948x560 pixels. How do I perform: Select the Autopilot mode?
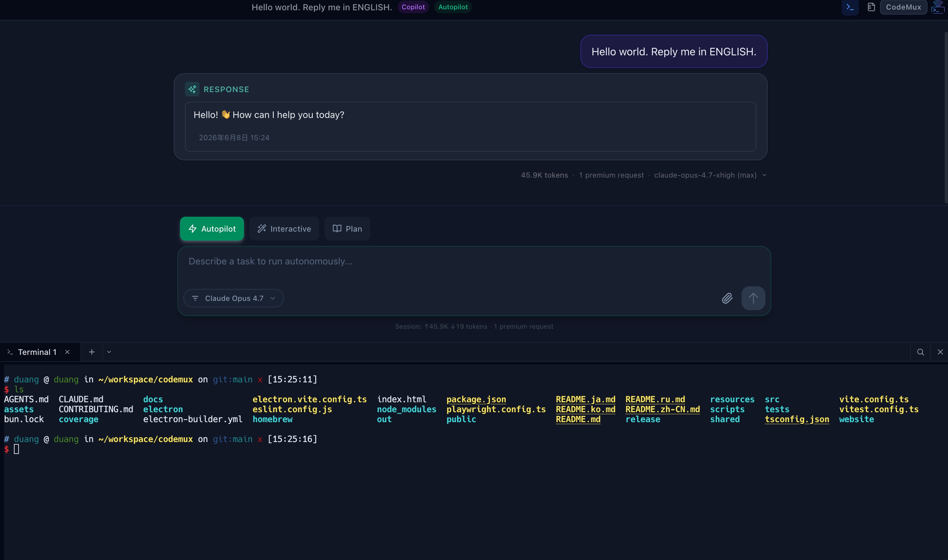click(x=212, y=229)
